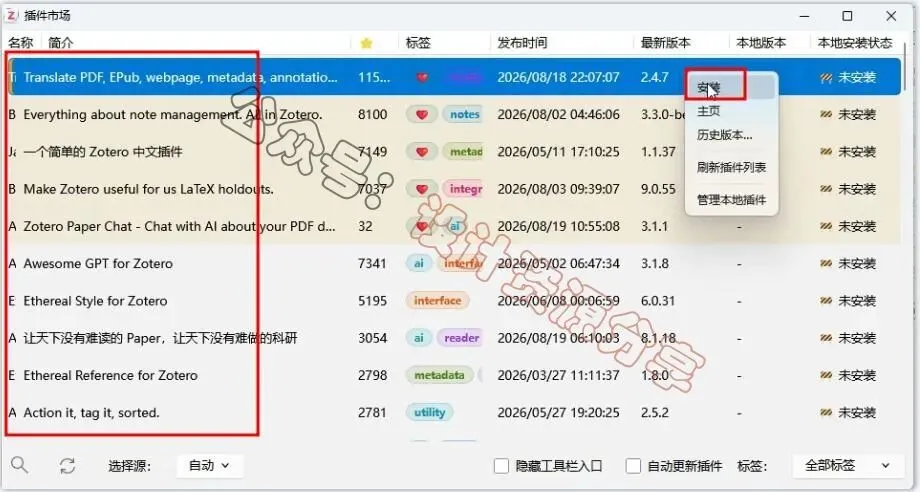Image resolution: width=920 pixels, height=492 pixels.
Task: Select the Awesome GPT for Zotero row
Action: 455,263
